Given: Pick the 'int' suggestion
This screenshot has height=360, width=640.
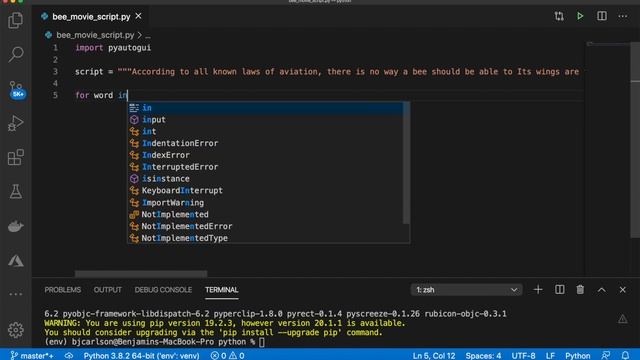Looking at the screenshot, I should (266, 131).
